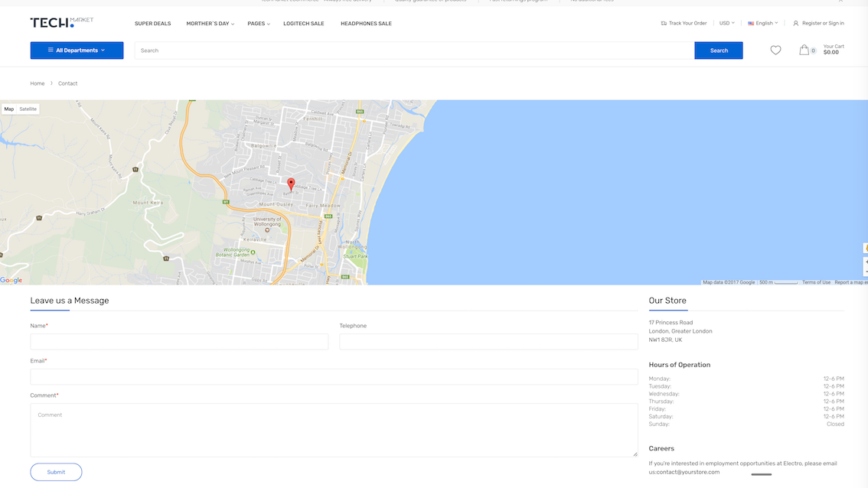The height and width of the screenshot is (488, 868).
Task: Click the 'Leave us a Message' heading
Action: pyautogui.click(x=70, y=301)
